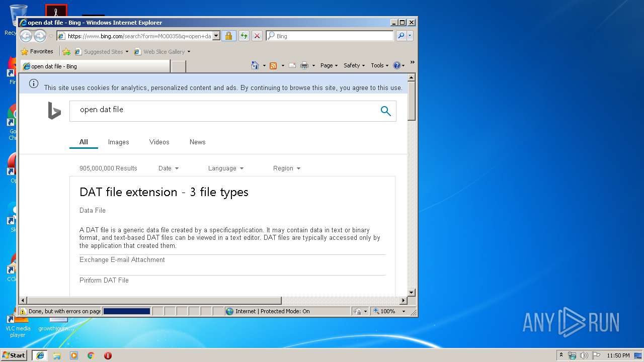
Task: Expand the Date filter dropdown
Action: pos(169,168)
